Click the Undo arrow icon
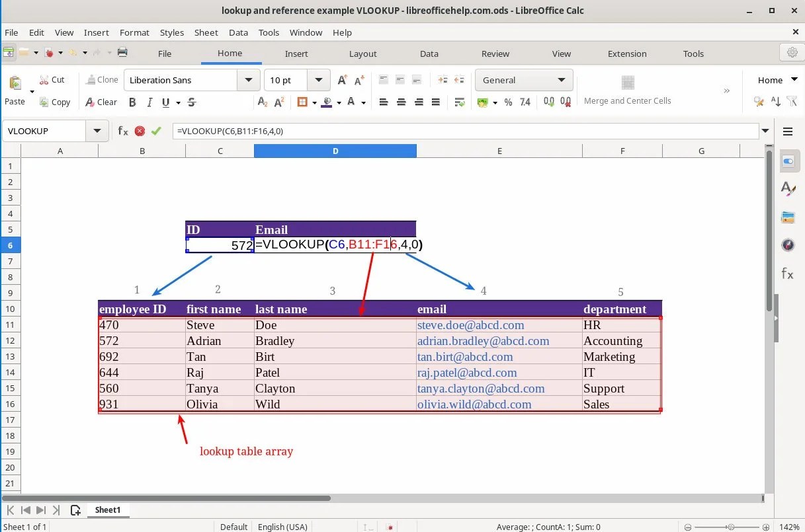 (x=74, y=53)
